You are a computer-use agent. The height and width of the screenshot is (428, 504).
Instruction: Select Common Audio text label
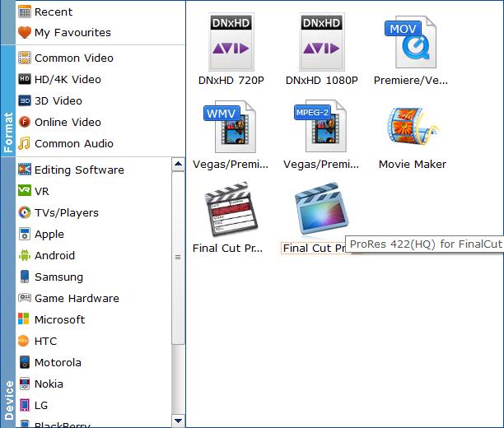pyautogui.click(x=74, y=144)
